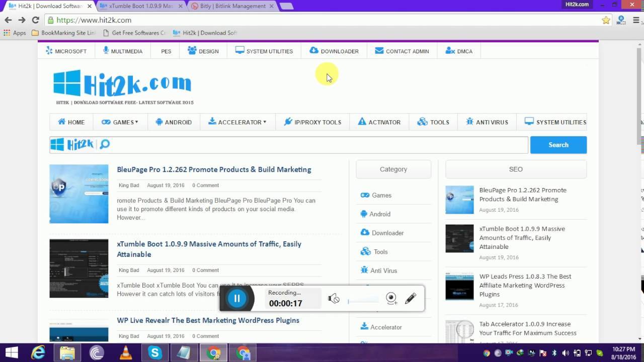Open the xTumble Boot 1.0.9.9 article title
Viewport: 644px width, 362px height.
(209, 249)
